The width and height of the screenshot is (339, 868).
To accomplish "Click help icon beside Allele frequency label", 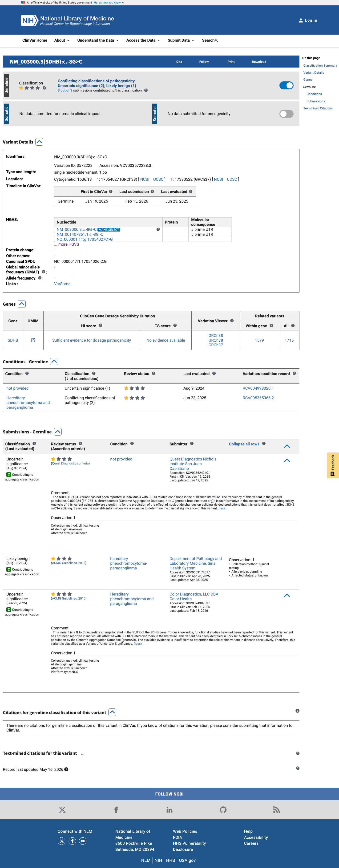I will click(40, 278).
